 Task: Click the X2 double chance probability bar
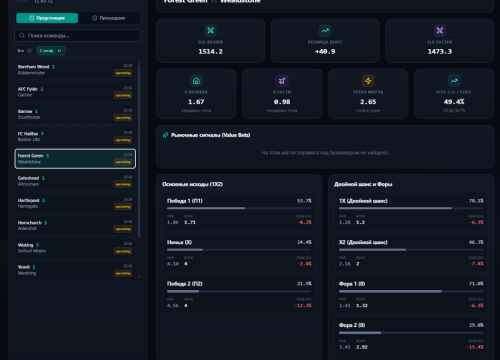(x=411, y=250)
